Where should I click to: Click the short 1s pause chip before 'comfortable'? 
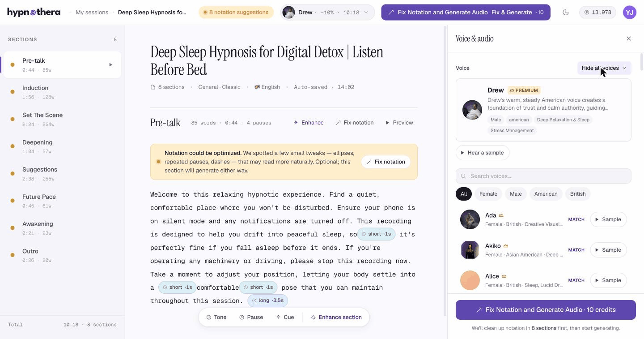pyautogui.click(x=177, y=288)
